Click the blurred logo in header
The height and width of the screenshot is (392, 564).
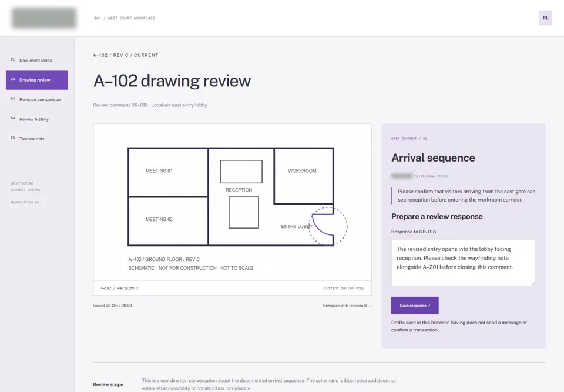coord(44,18)
